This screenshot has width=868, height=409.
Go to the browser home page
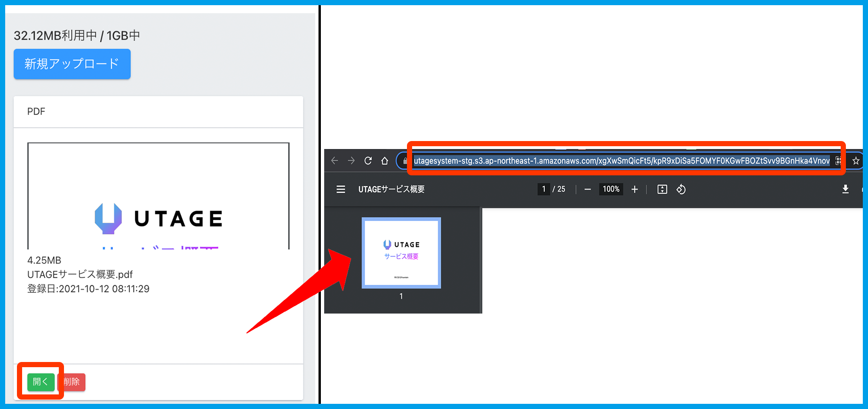point(385,161)
